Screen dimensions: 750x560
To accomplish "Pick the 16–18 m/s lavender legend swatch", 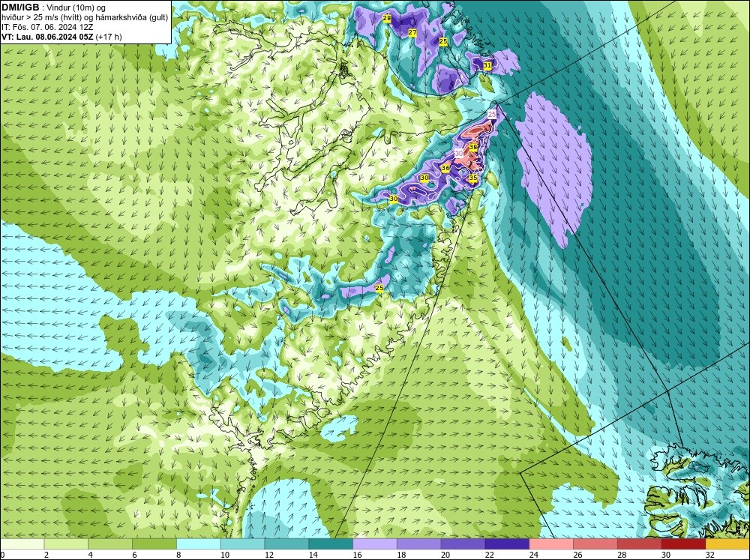I will click(x=375, y=544).
